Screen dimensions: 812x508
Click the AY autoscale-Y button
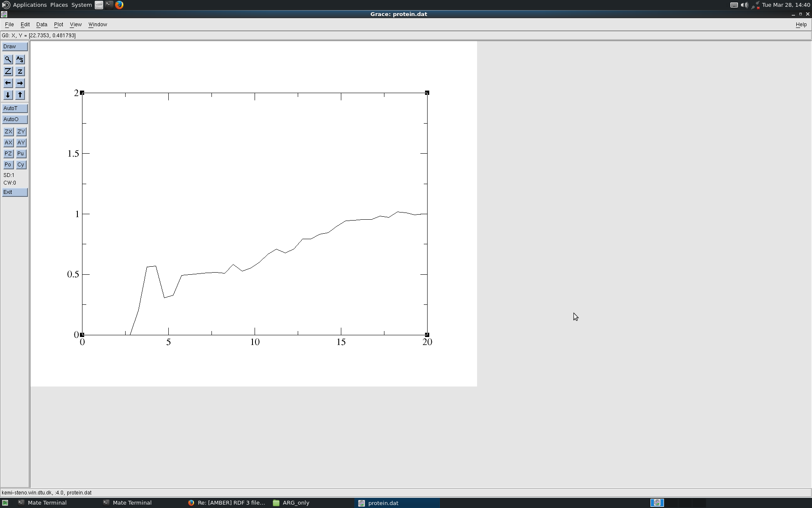(x=21, y=143)
